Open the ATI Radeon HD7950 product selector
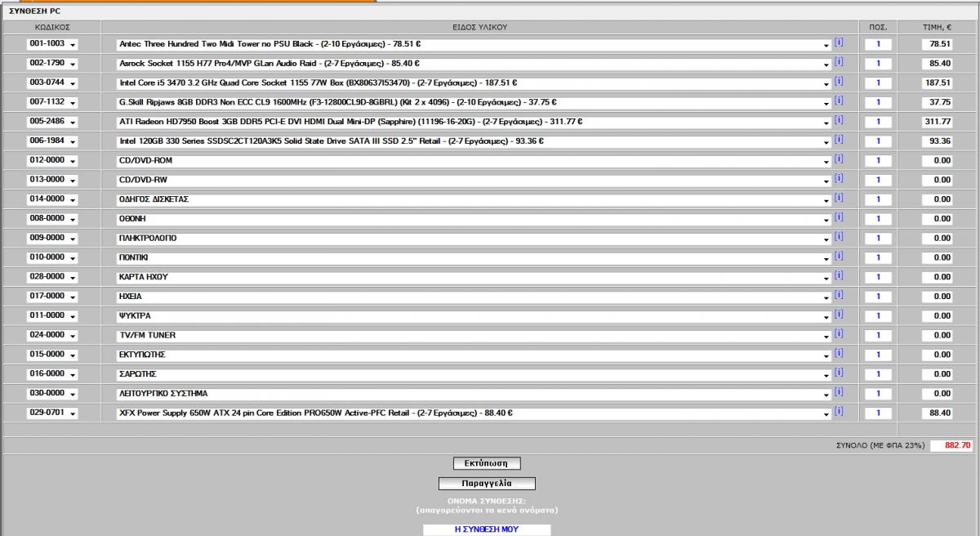This screenshot has height=536, width=980. click(x=474, y=122)
